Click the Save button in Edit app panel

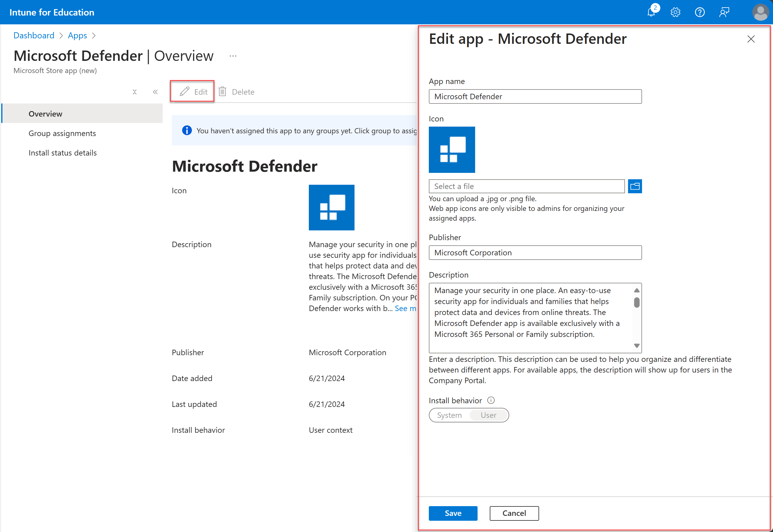(453, 513)
